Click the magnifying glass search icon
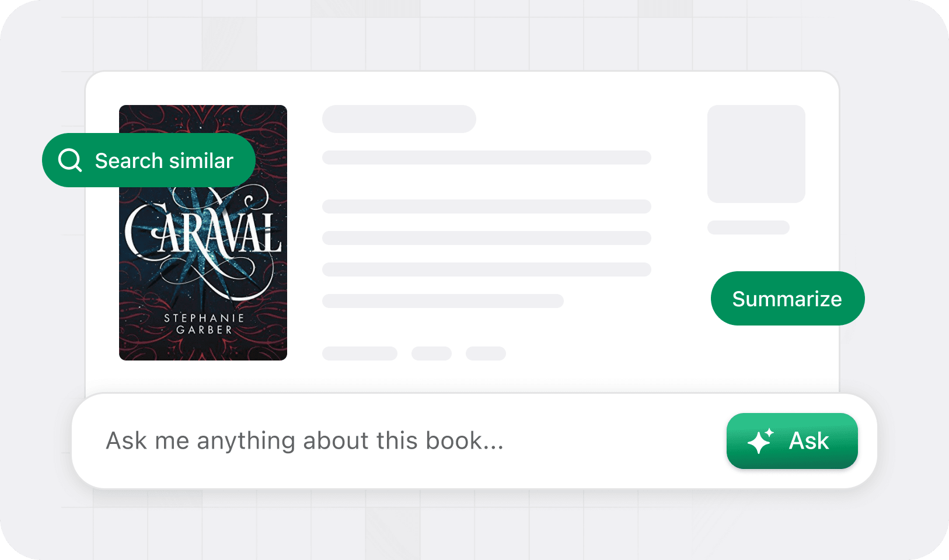949x560 pixels. (70, 160)
